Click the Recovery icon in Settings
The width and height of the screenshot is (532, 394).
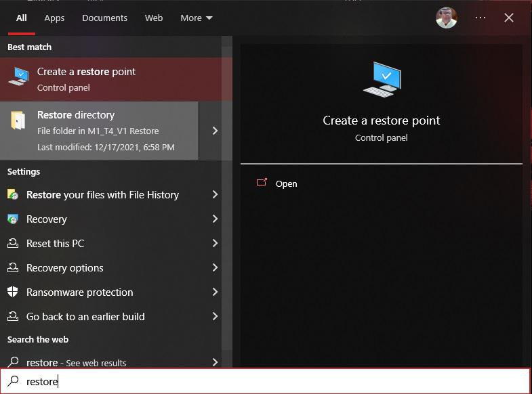pos(13,219)
